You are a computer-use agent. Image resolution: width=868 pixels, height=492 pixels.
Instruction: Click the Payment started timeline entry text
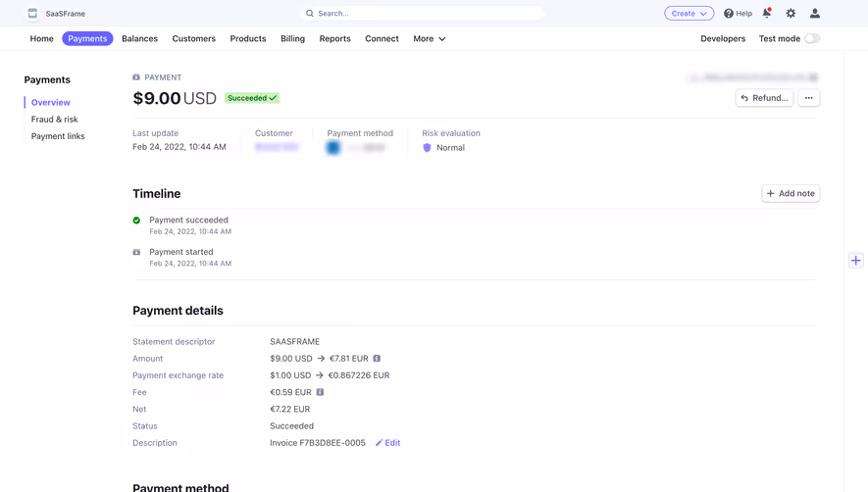click(x=181, y=252)
